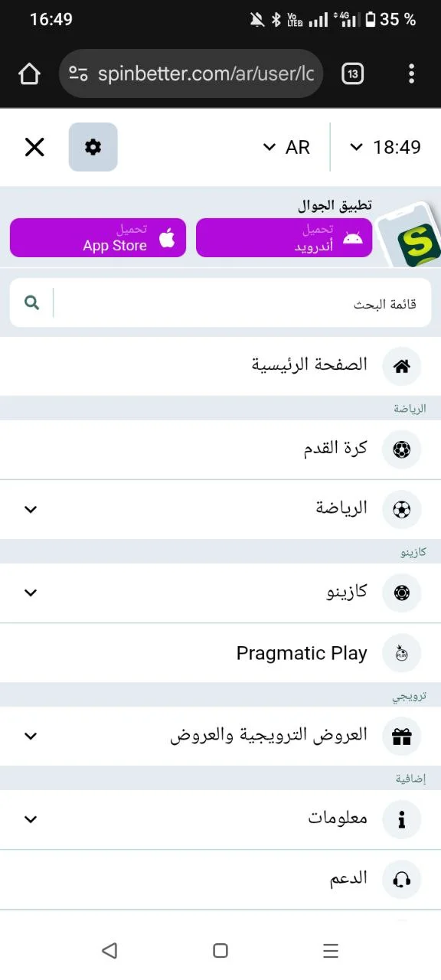The height and width of the screenshot is (980, 441).
Task: Click the أندرويد download button
Action: [284, 237]
